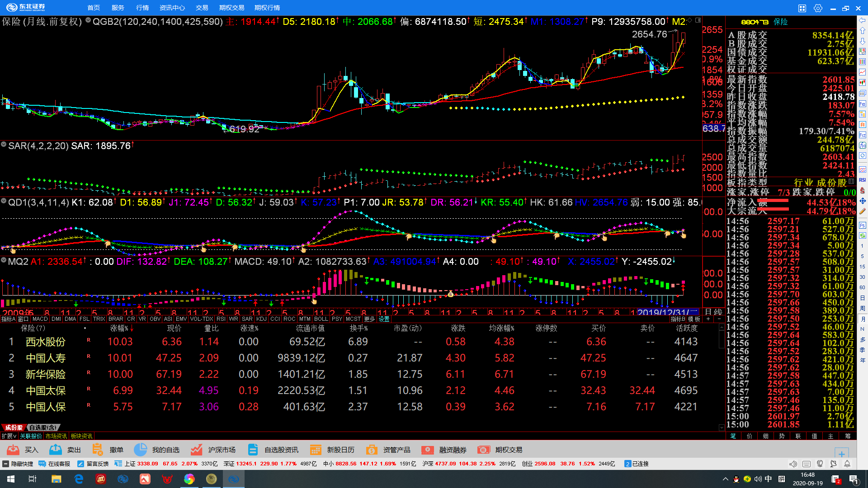The height and width of the screenshot is (488, 868).
Task: Toggle the SAR indicator panel circle
Action: click(x=4, y=145)
